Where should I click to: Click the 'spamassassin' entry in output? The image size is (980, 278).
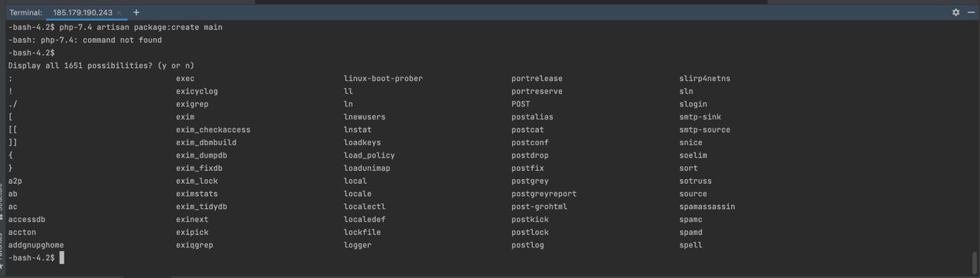[x=707, y=207]
